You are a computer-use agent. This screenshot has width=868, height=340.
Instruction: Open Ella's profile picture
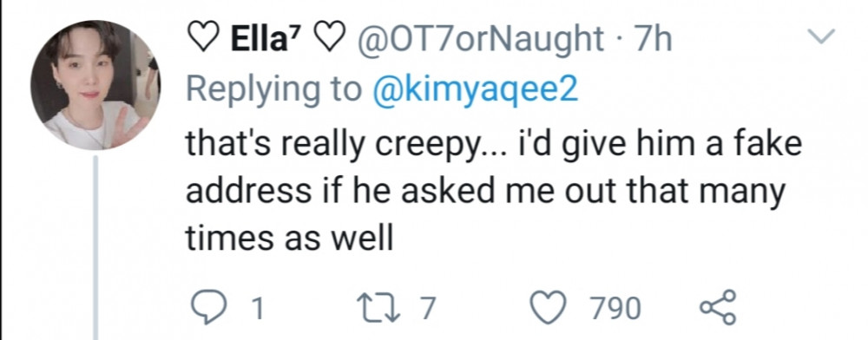tap(95, 85)
